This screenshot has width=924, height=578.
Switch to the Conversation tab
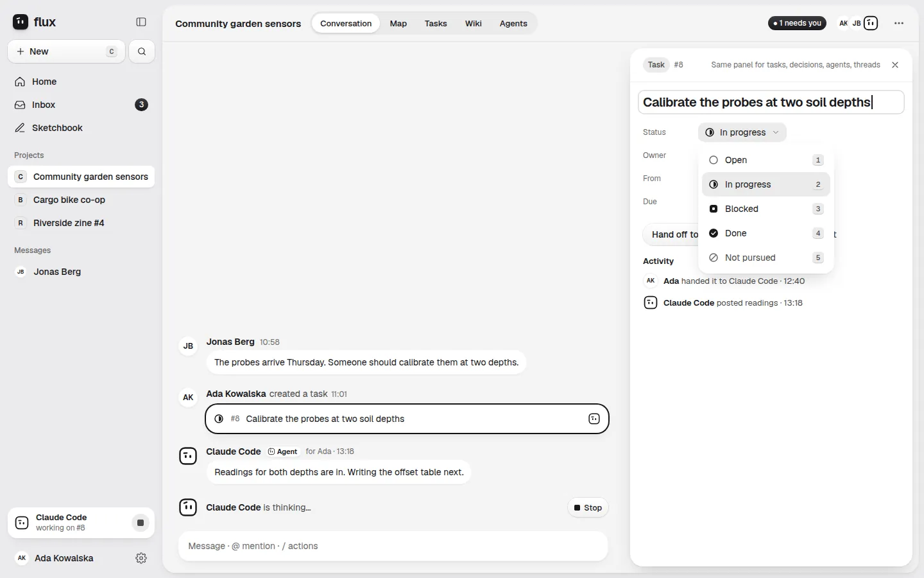(346, 23)
